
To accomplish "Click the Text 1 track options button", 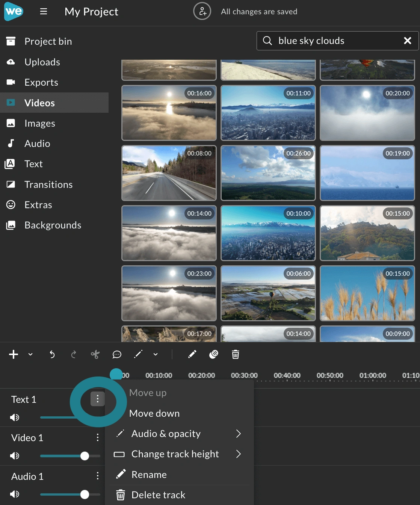I will click(x=98, y=399).
